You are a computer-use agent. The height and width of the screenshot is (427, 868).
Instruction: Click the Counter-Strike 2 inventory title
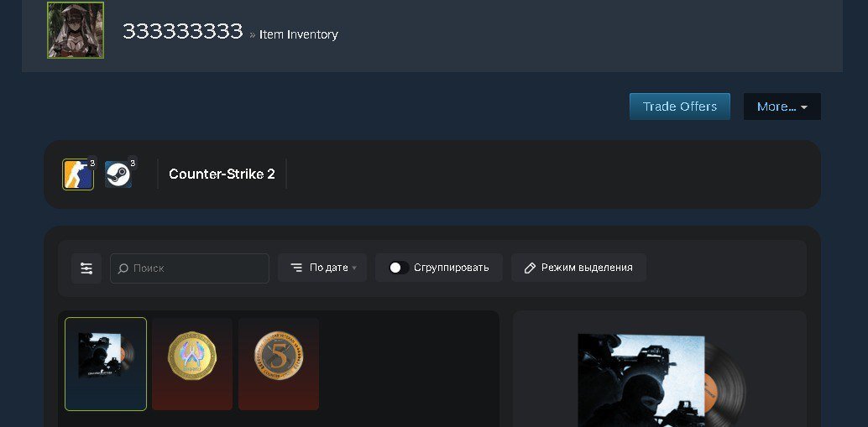(x=222, y=174)
